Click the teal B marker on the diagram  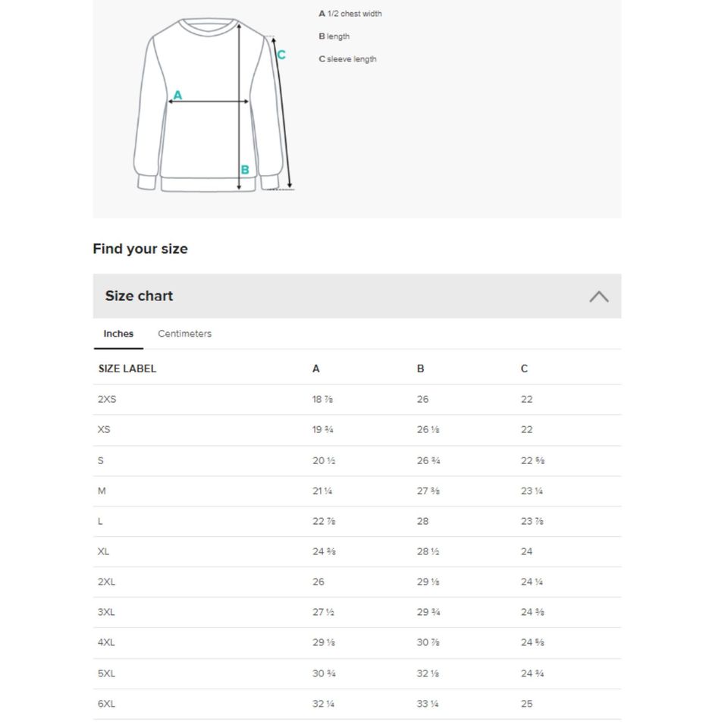click(x=244, y=170)
